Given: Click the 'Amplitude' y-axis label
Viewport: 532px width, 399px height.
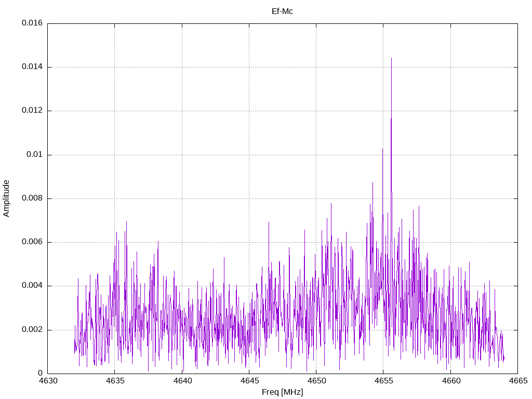Looking at the screenshot, I should point(6,198).
